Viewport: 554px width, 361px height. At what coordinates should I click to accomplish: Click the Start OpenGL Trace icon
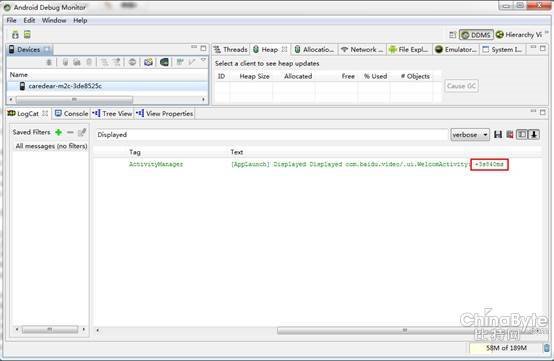[192, 63]
